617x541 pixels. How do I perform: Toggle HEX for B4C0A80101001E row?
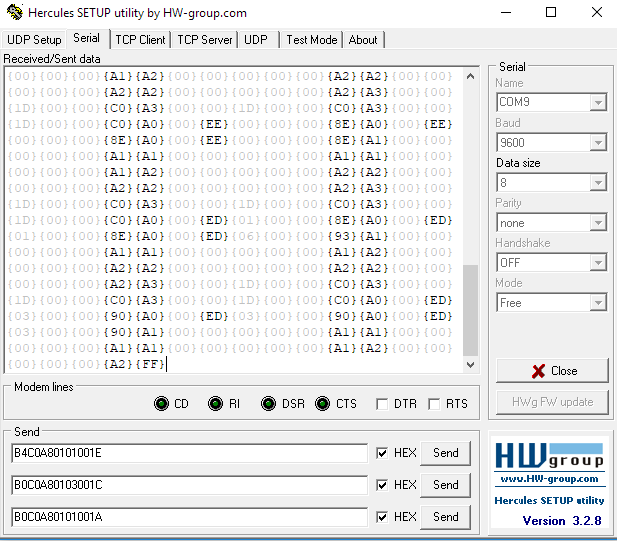point(382,453)
